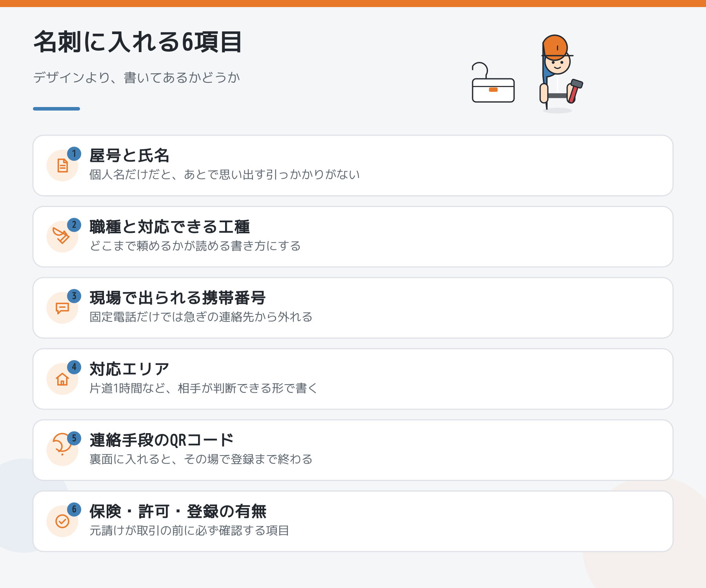Click the icon beside 連絡手段のQRコード

(x=62, y=444)
